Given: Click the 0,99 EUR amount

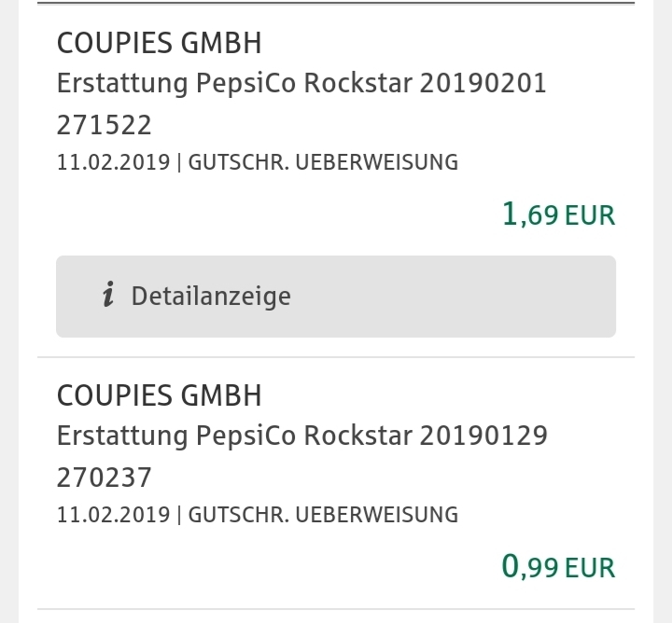Looking at the screenshot, I should [x=559, y=566].
